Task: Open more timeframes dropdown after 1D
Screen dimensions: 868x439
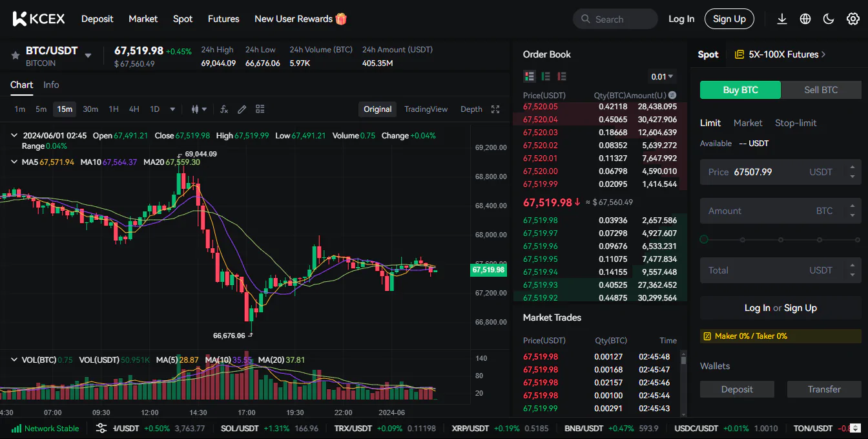Action: (x=172, y=109)
